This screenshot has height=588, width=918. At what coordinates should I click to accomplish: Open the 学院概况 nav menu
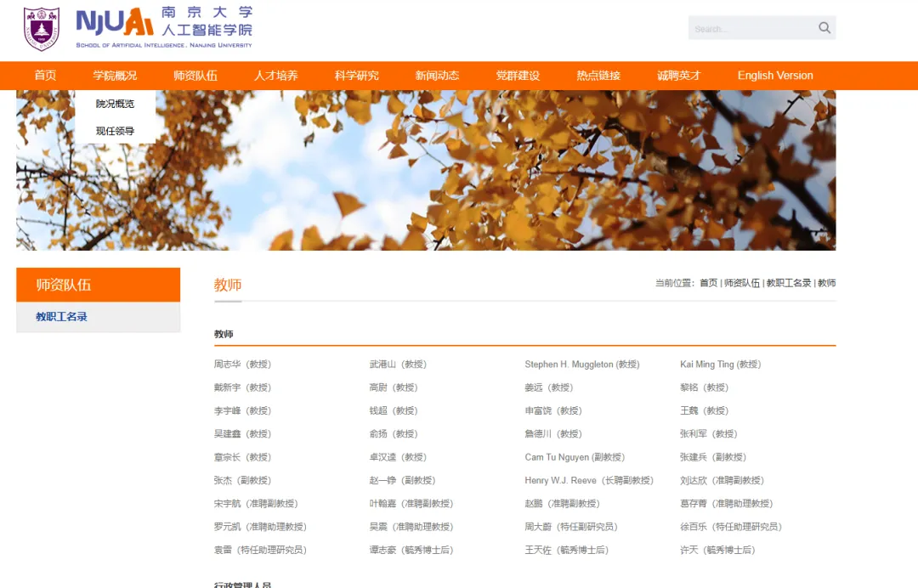[115, 76]
